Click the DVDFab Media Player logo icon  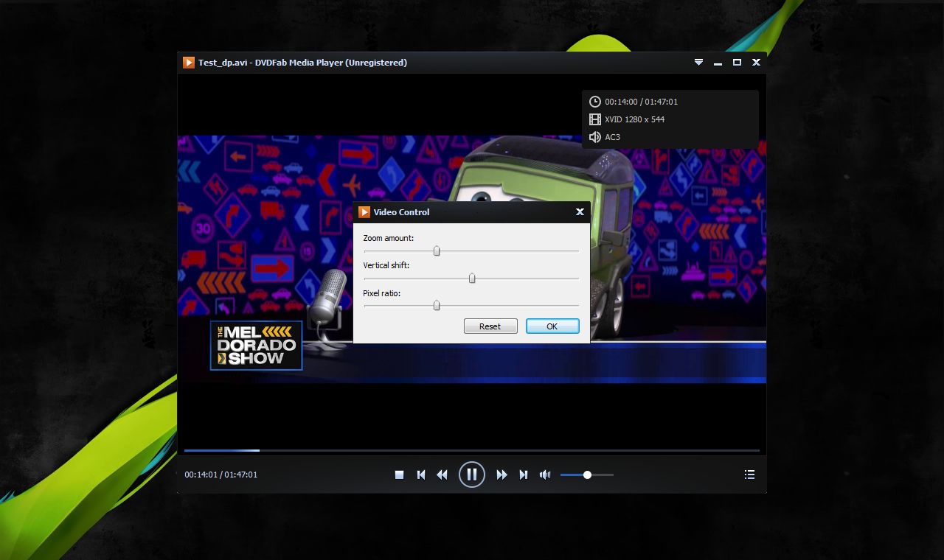coord(189,63)
